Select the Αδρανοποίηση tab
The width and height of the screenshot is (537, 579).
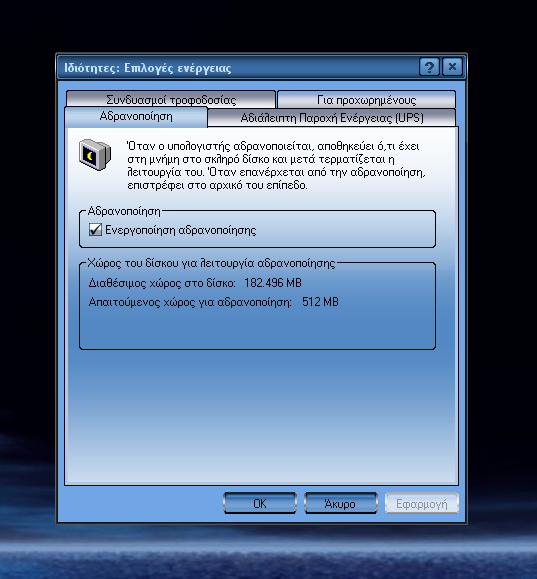click(x=136, y=116)
